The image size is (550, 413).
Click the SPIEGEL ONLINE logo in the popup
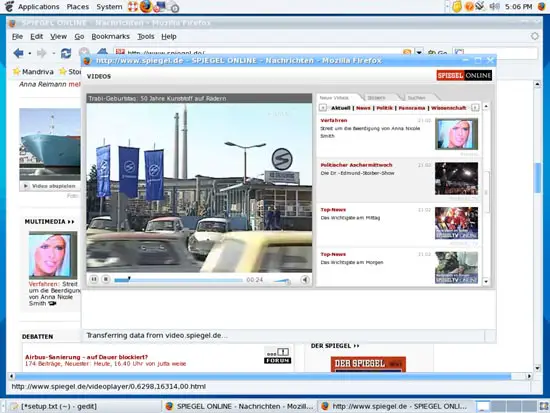[464, 75]
